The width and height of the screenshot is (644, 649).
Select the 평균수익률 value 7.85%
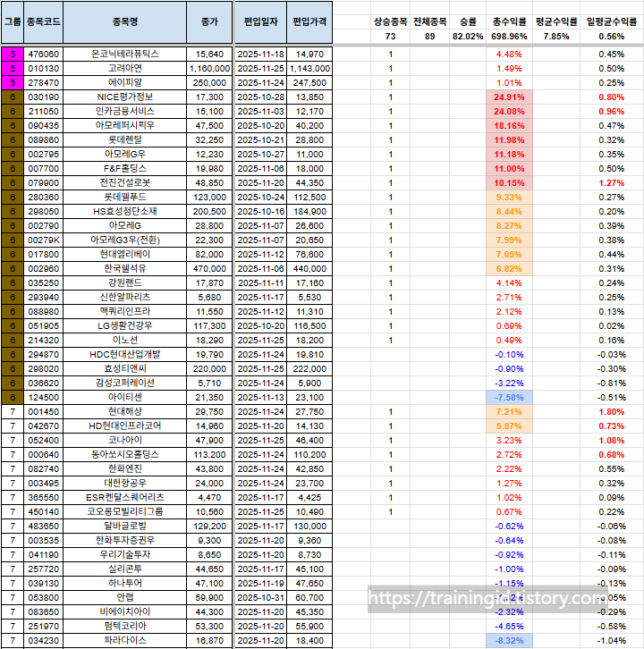[556, 37]
